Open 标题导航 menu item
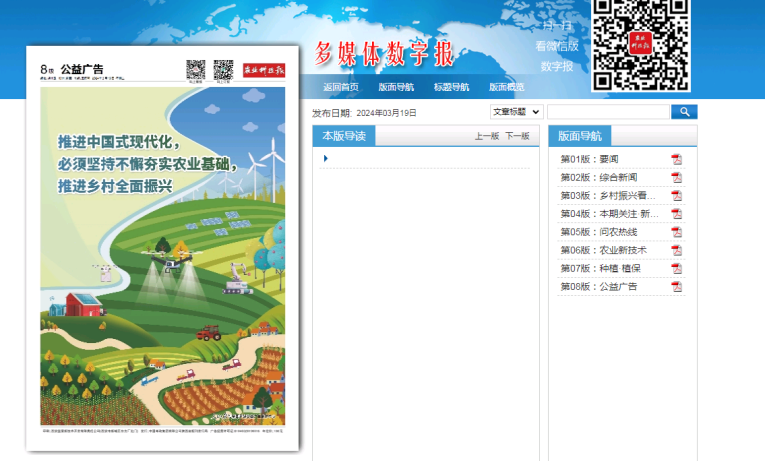The height and width of the screenshot is (461, 765). (451, 87)
